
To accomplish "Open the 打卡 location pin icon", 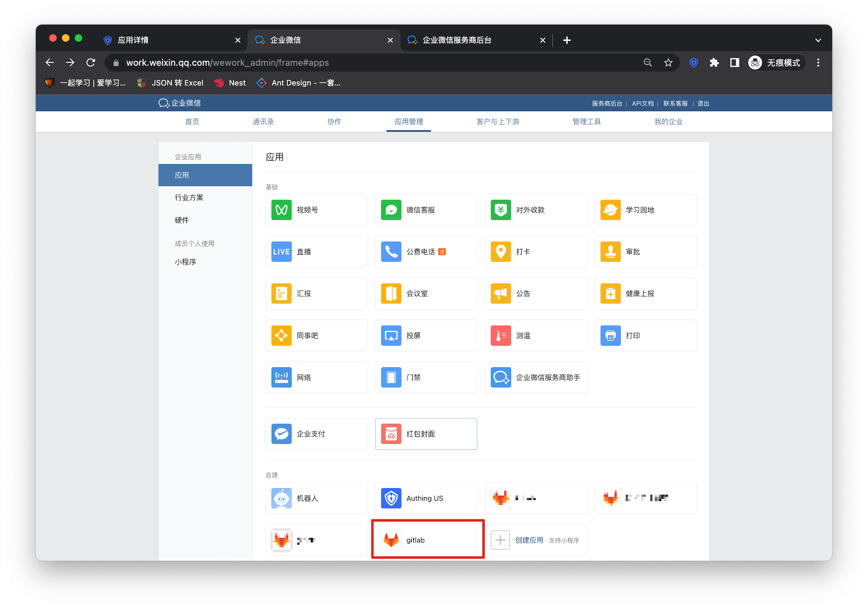I will click(x=500, y=252).
